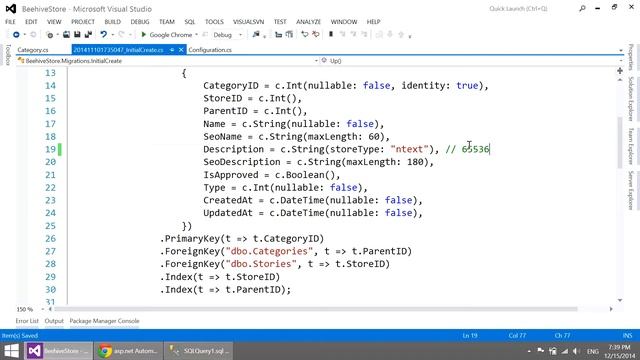
Task: Open the TOOLS menu
Action: (214, 22)
